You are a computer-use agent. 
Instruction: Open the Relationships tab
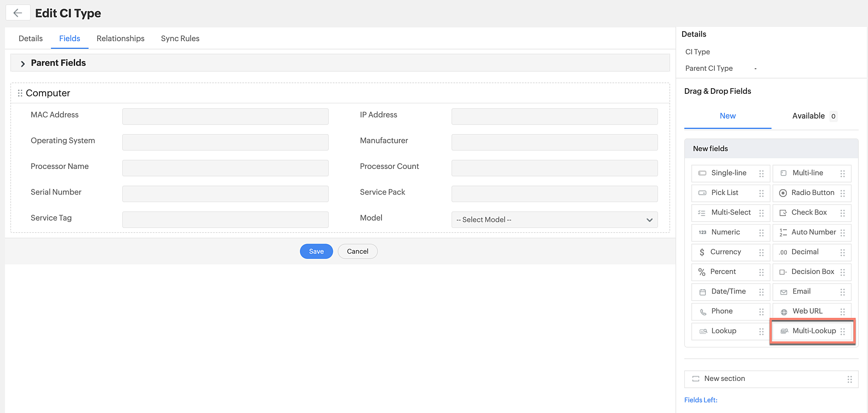(x=120, y=38)
